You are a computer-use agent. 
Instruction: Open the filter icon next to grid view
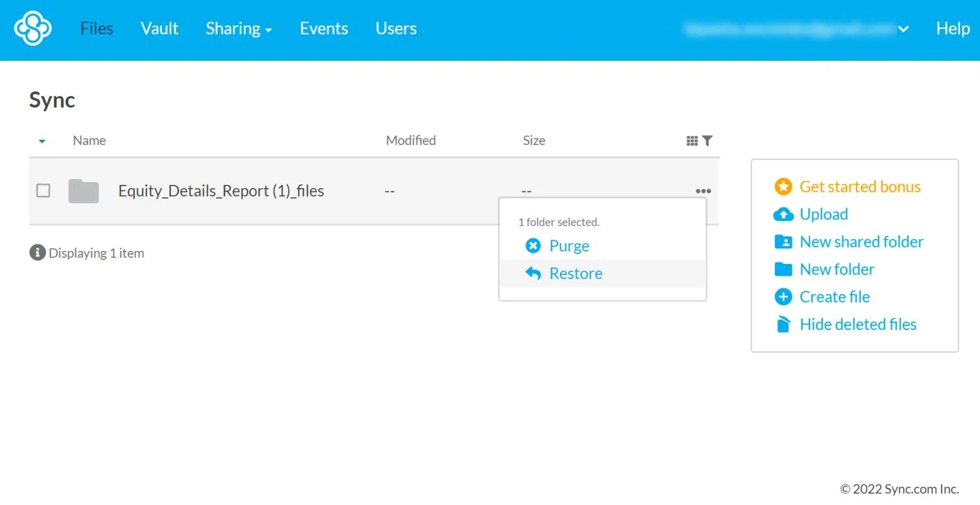[708, 140]
